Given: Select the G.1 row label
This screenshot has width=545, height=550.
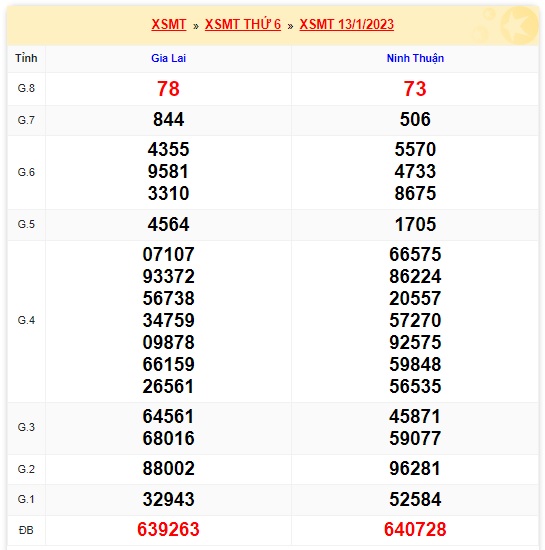Looking at the screenshot, I should click(x=26, y=499).
